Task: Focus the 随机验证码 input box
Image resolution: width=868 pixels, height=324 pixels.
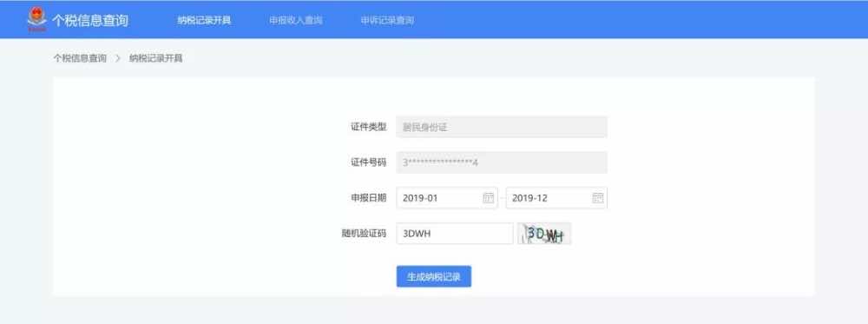Action: tap(455, 233)
